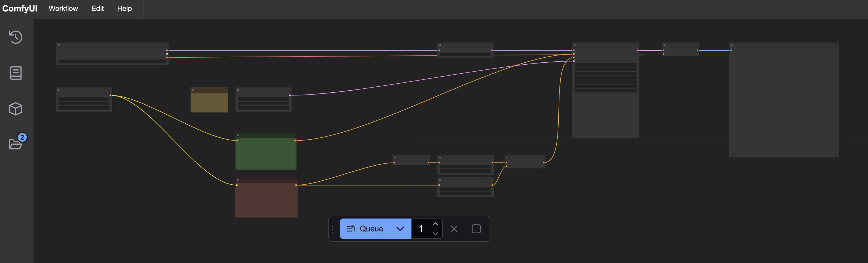868x263 pixels.
Task: Click the clear queue square icon
Action: click(476, 229)
